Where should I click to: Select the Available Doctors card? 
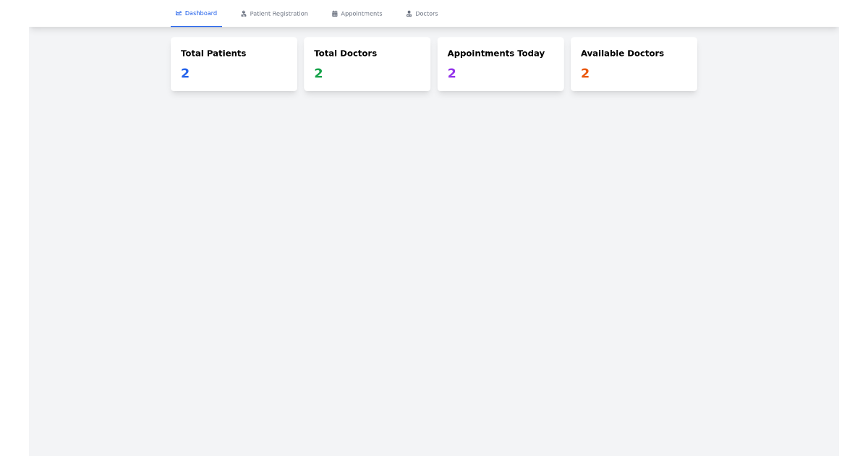(634, 64)
